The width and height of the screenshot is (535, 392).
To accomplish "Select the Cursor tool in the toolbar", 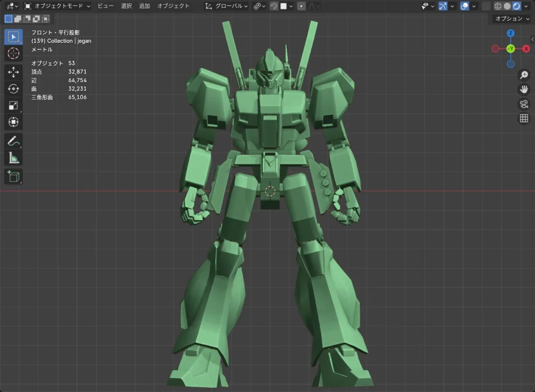I will point(14,53).
